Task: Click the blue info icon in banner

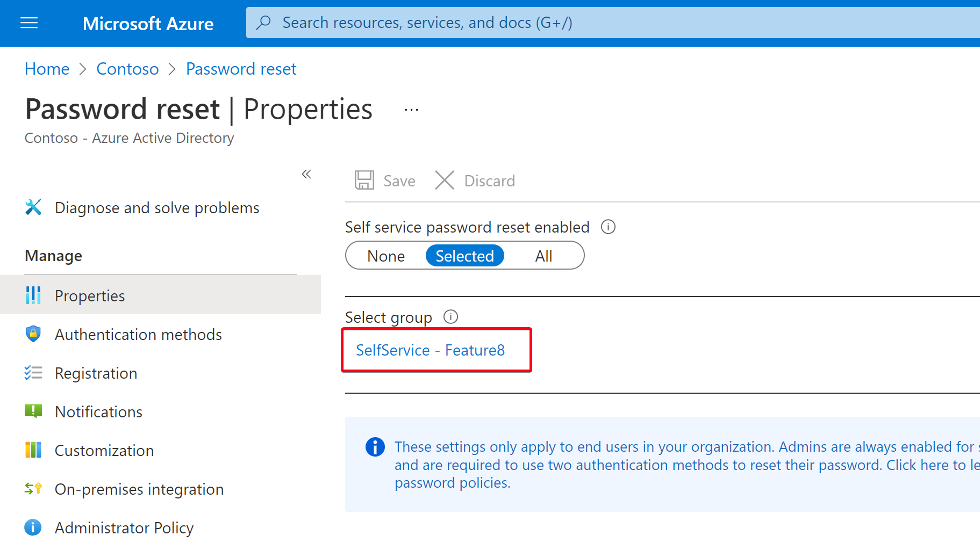Action: coord(375,447)
